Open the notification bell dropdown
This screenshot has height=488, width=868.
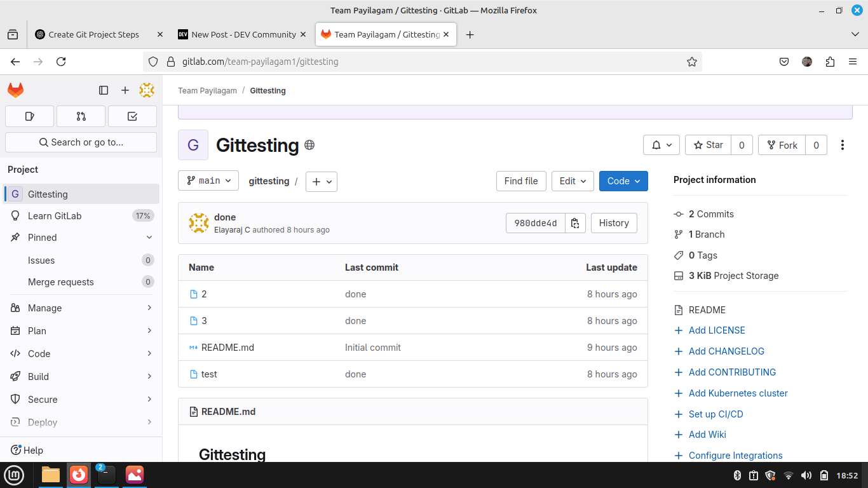tap(661, 145)
